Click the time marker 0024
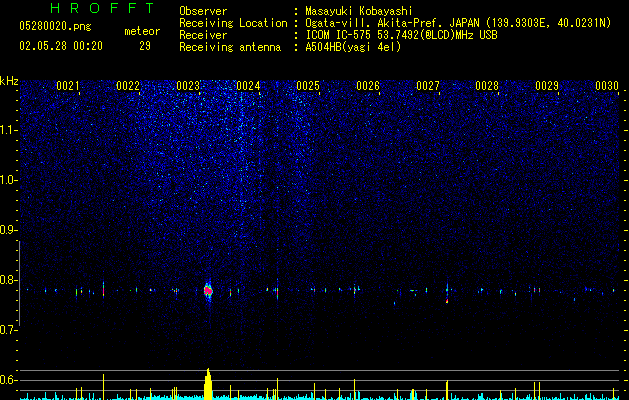The width and height of the screenshot is (629, 400). [x=248, y=86]
